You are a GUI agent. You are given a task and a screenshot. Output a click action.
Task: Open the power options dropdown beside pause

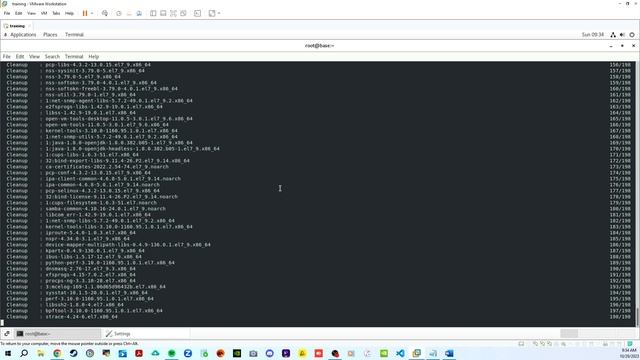(92, 13)
